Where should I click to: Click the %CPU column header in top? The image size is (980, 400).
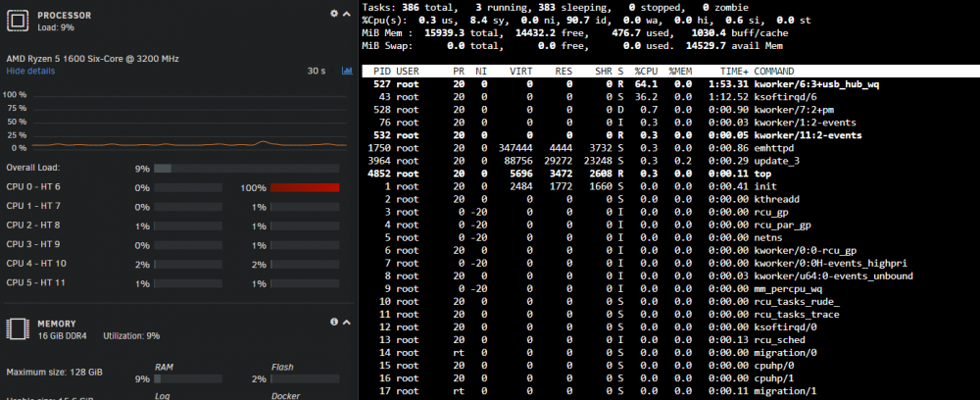click(647, 72)
